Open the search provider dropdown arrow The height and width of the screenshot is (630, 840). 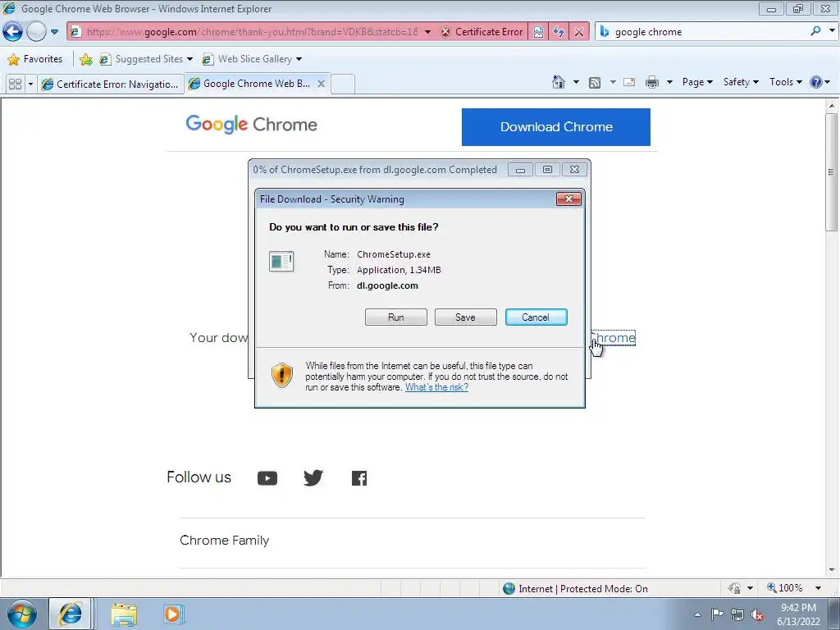pos(832,31)
